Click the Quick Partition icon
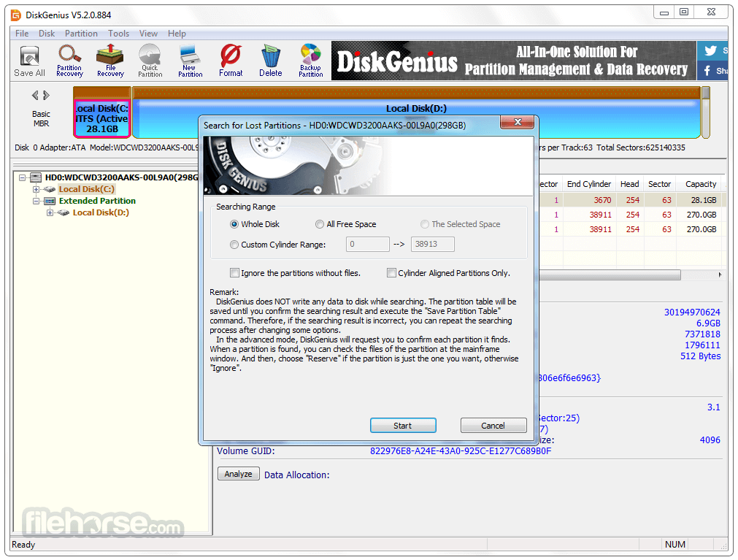738x560 pixels. click(x=150, y=61)
